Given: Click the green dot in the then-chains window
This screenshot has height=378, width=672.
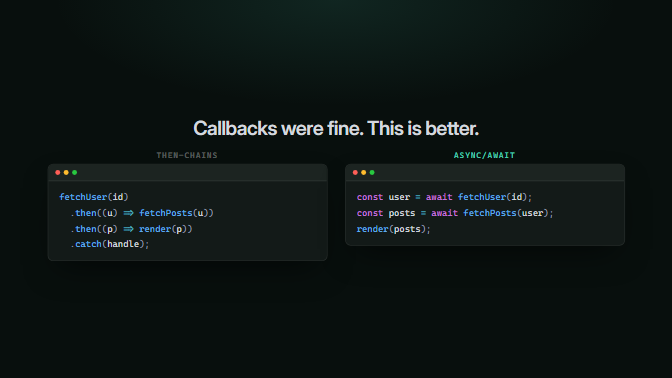Looking at the screenshot, I should point(75,172).
